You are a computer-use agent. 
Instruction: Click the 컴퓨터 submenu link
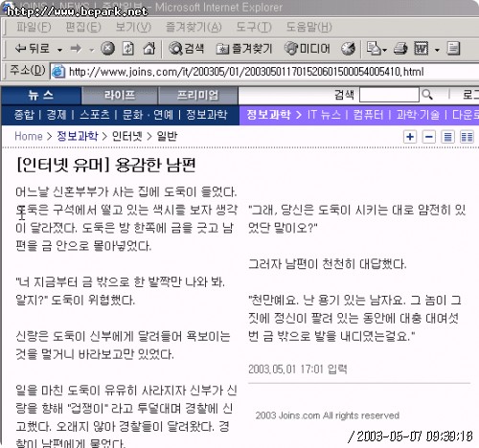click(x=368, y=115)
